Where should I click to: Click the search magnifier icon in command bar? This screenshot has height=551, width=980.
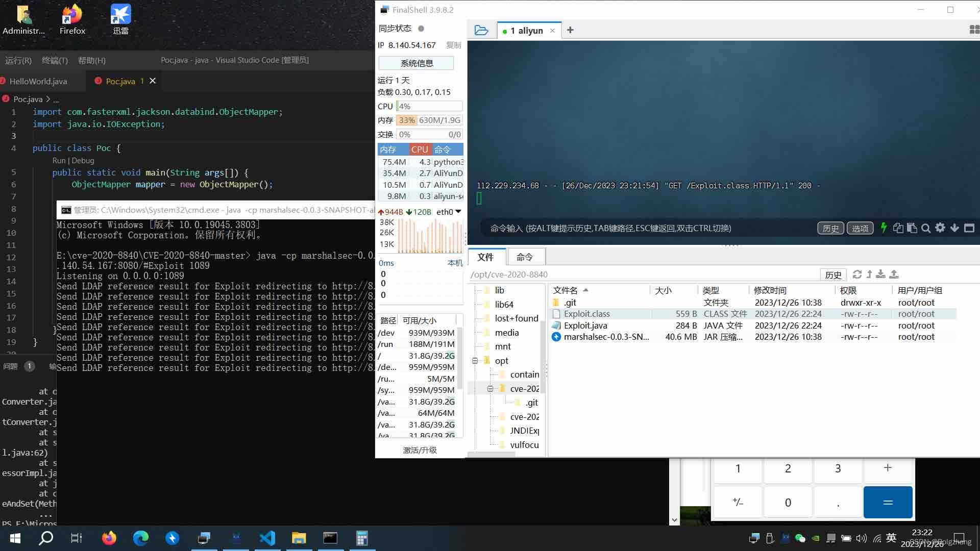[x=926, y=228]
